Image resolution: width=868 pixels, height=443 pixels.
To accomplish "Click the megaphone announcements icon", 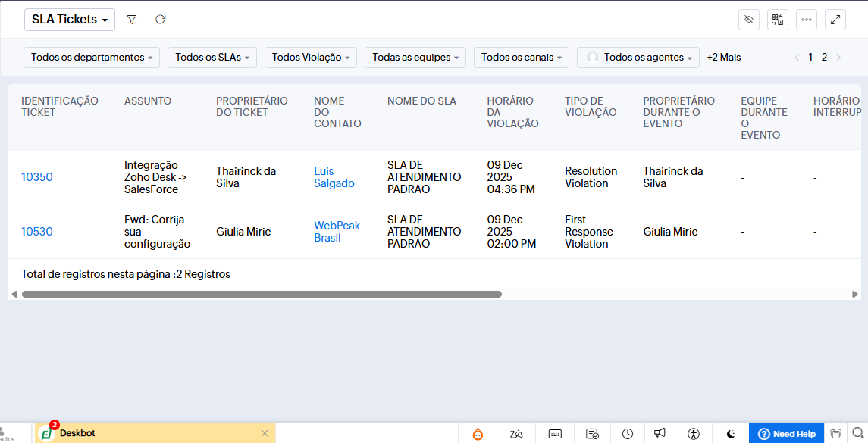I will 660,434.
